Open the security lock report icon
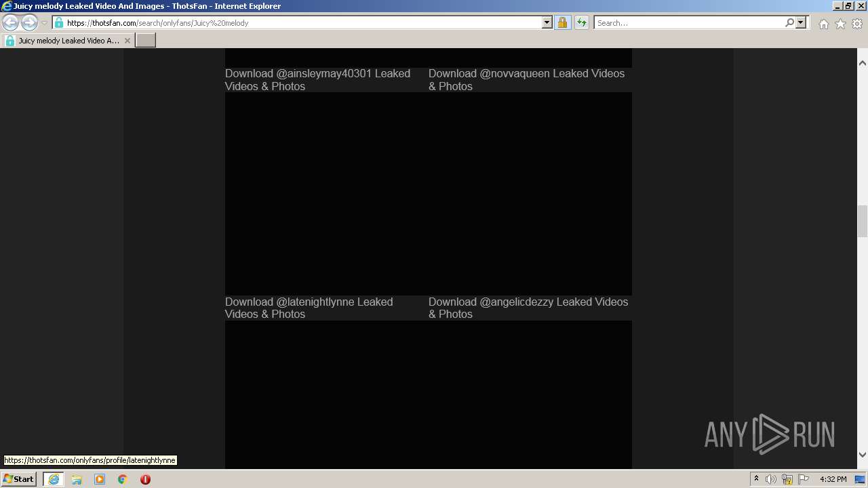This screenshot has height=488, width=868. pos(562,23)
